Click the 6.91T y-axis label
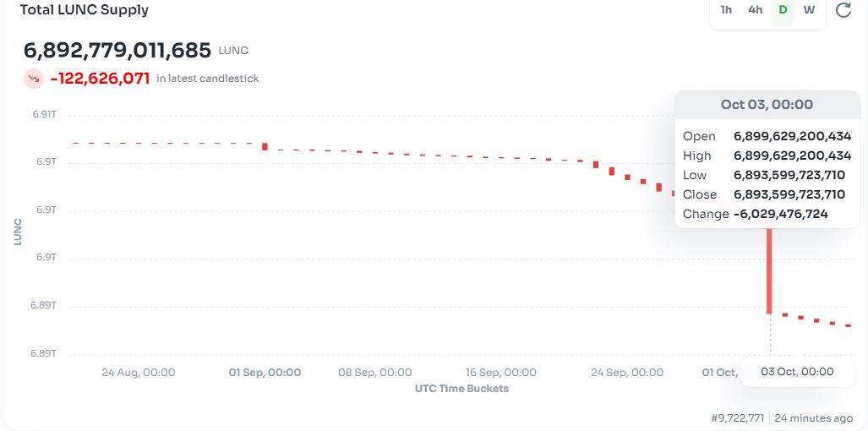868x431 pixels. [44, 114]
